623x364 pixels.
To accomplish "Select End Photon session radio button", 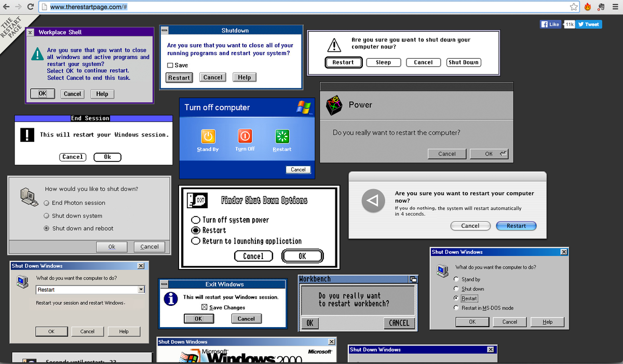I will (x=47, y=203).
